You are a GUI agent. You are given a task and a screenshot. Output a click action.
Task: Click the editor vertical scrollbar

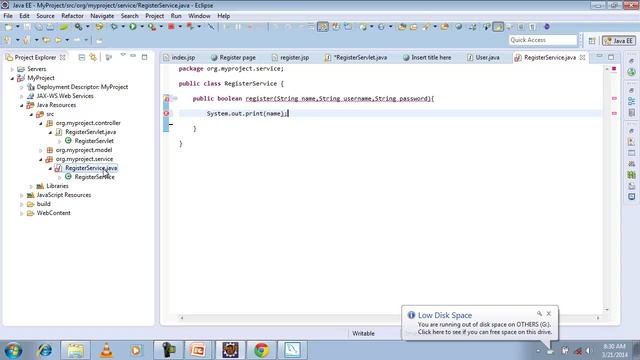coord(607,189)
